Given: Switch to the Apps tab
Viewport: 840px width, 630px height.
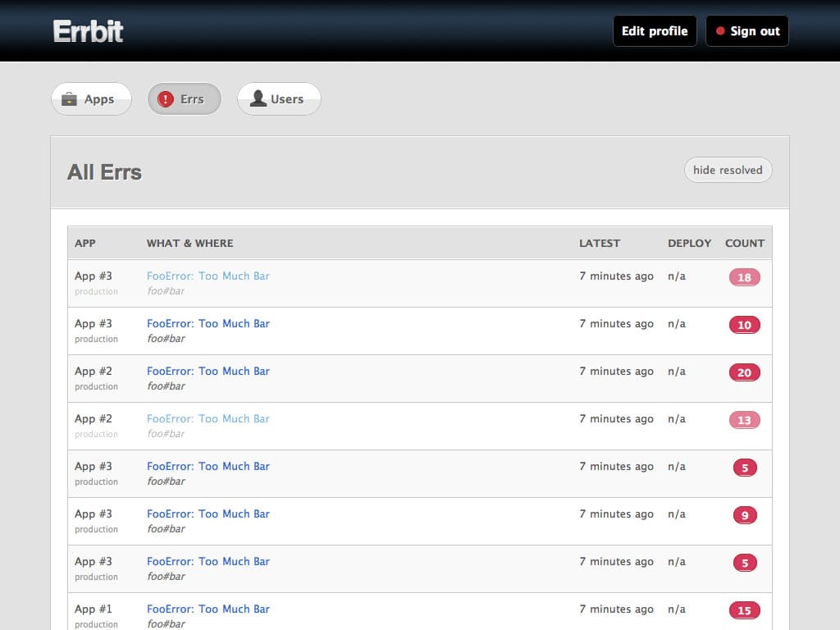Looking at the screenshot, I should 91,99.
